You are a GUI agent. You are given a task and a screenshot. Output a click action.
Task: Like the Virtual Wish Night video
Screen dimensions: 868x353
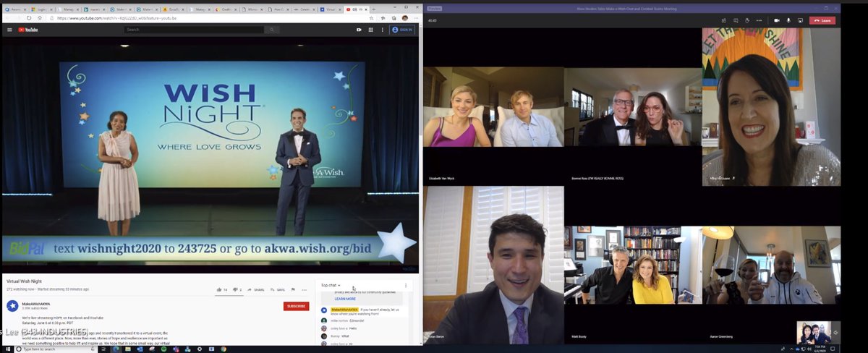(x=222, y=289)
